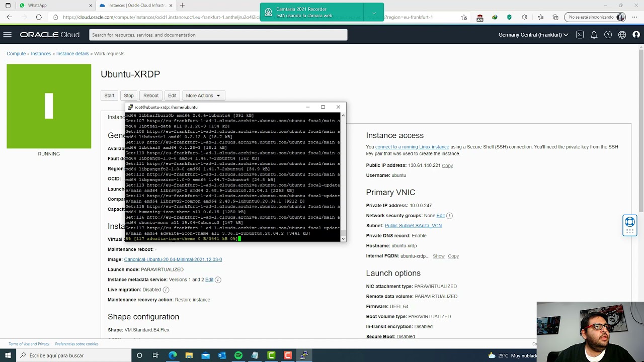
Task: Open the connect to a running Linux instance link
Action: click(412, 147)
